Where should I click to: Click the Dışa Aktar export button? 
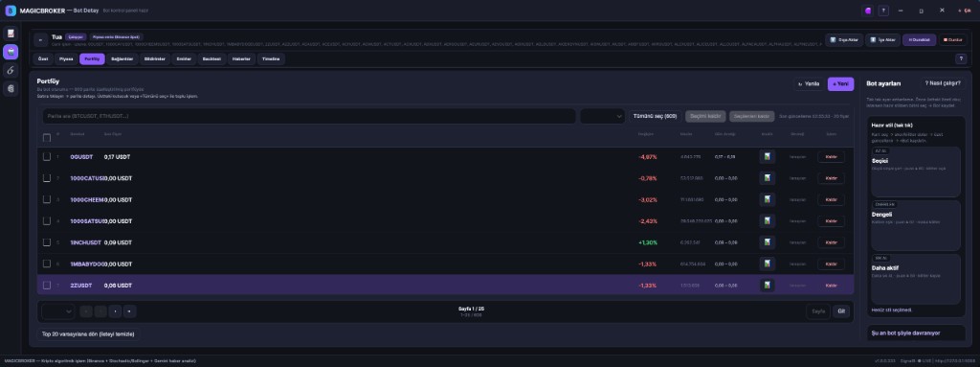[x=844, y=39]
